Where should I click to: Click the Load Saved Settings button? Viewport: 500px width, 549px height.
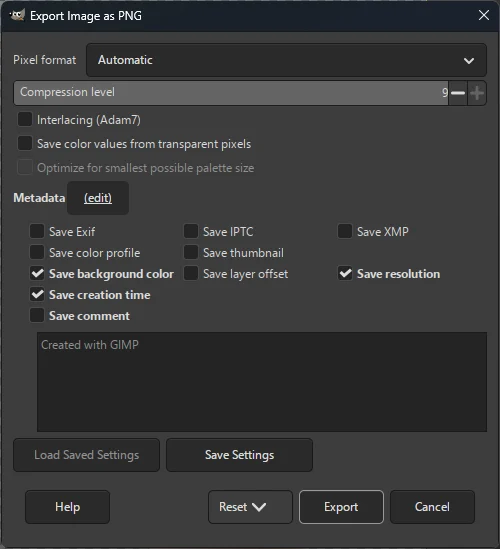pos(86,455)
